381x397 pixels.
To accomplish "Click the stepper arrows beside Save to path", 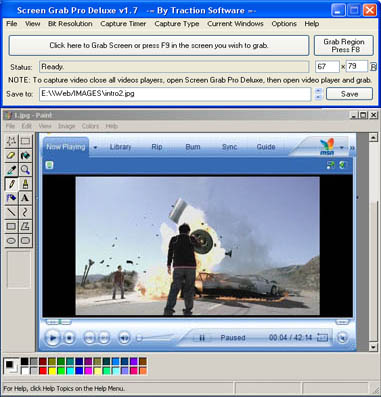I will 318,94.
